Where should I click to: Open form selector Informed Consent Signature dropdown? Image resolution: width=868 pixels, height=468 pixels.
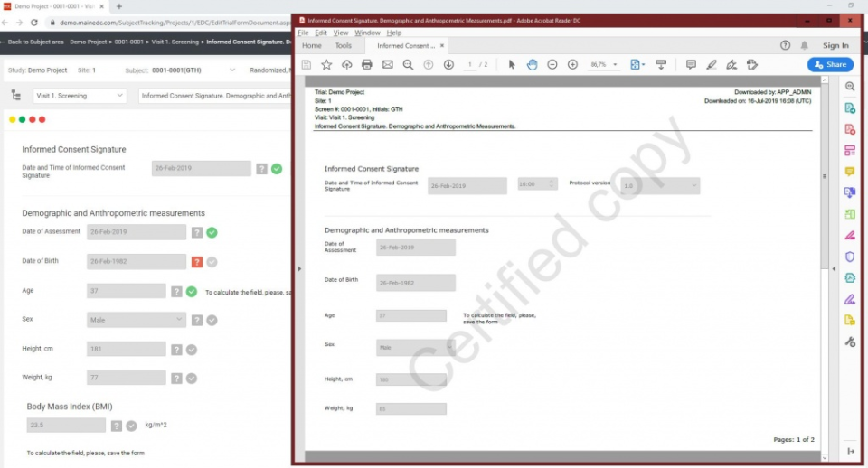click(215, 96)
